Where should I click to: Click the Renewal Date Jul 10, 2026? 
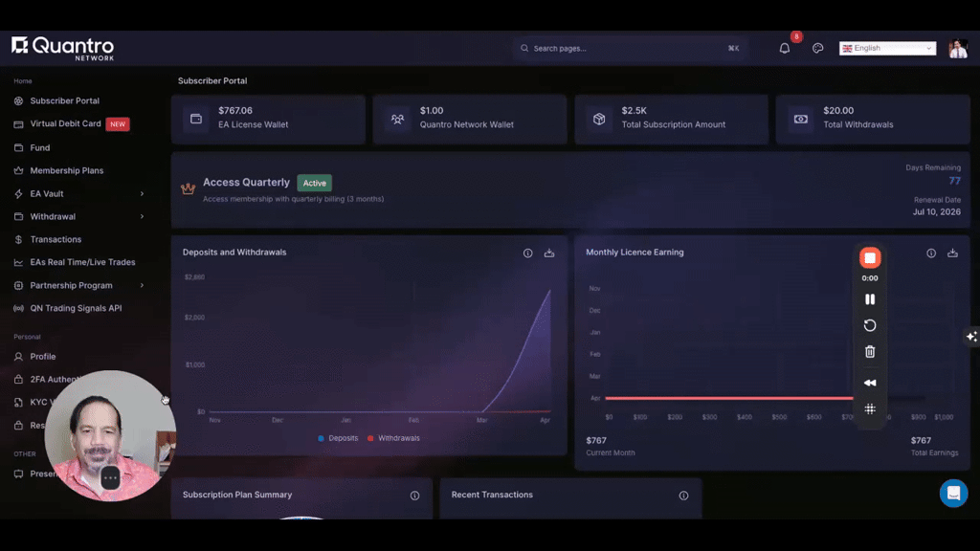coord(936,211)
